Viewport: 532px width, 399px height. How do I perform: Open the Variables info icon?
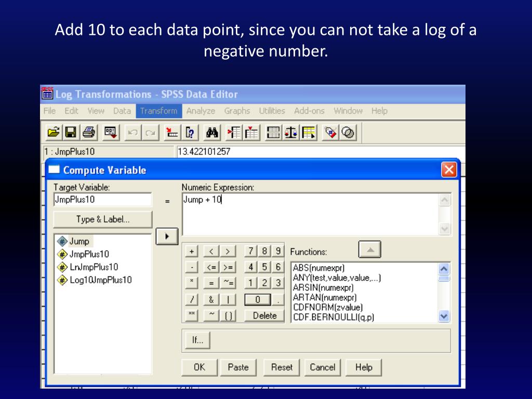coord(190,132)
